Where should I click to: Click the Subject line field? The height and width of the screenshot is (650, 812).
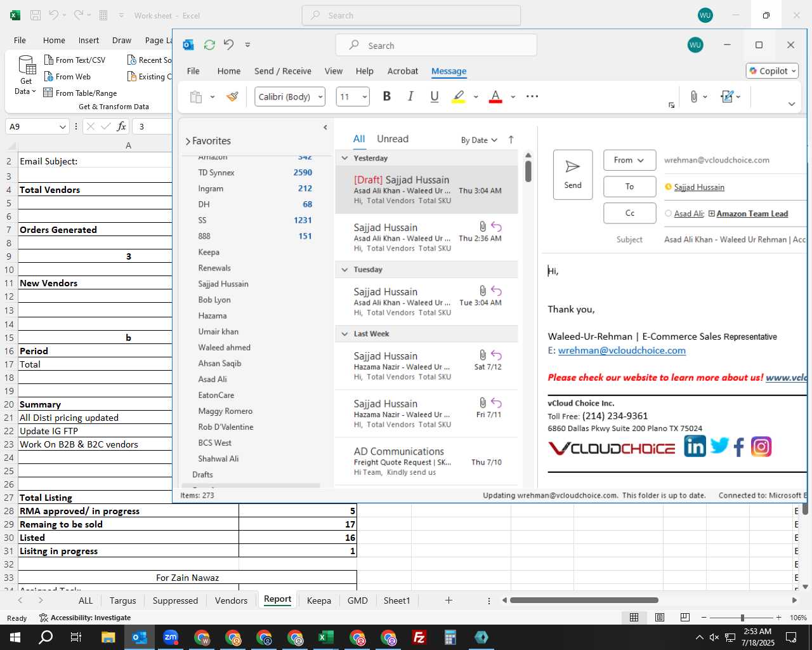[x=735, y=240]
